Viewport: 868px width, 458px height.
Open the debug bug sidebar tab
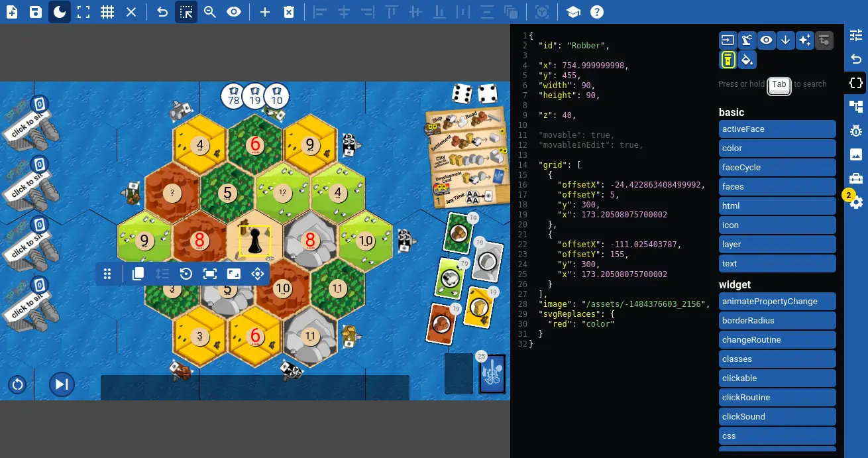(x=856, y=131)
